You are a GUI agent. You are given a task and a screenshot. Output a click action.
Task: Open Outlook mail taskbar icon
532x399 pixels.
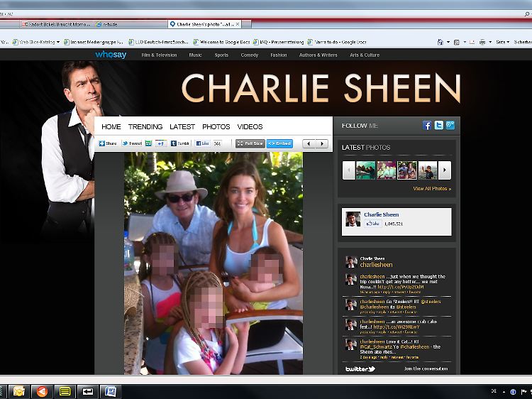click(19, 391)
